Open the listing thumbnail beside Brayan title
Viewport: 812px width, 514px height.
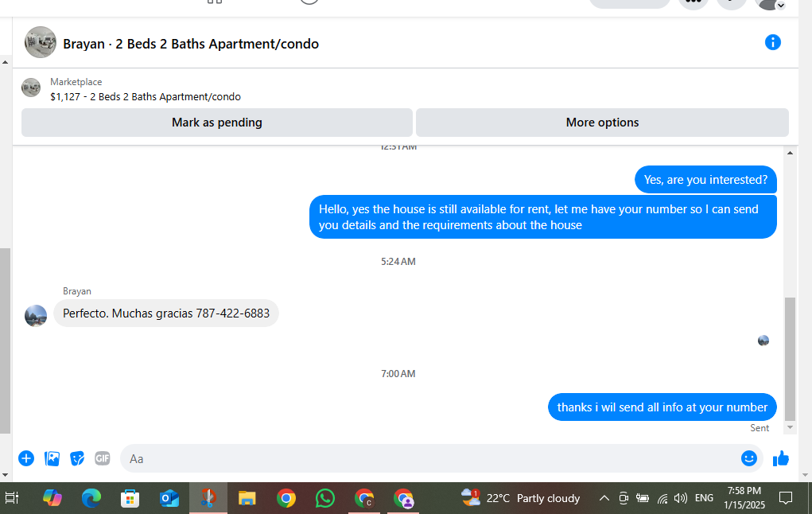[x=41, y=42]
